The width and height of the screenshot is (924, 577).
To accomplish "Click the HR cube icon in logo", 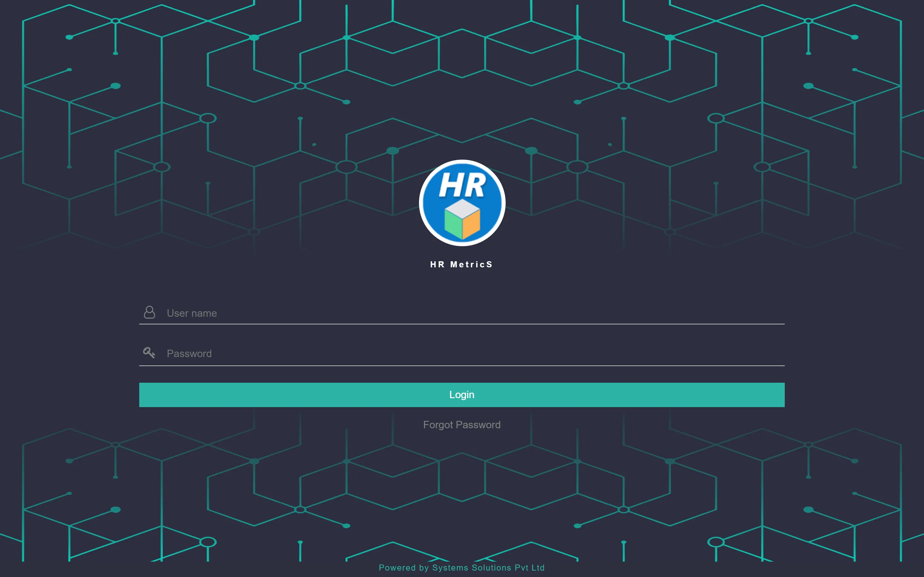I will [462, 219].
